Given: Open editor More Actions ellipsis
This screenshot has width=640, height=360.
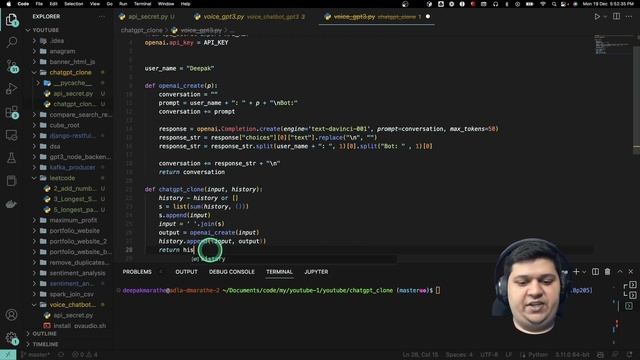Looking at the screenshot, I should coord(629,16).
